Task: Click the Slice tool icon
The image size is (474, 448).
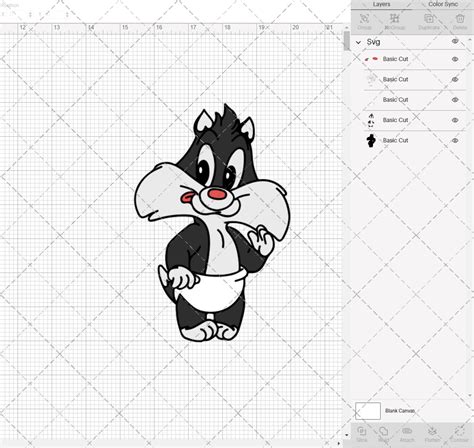Action: click(361, 431)
